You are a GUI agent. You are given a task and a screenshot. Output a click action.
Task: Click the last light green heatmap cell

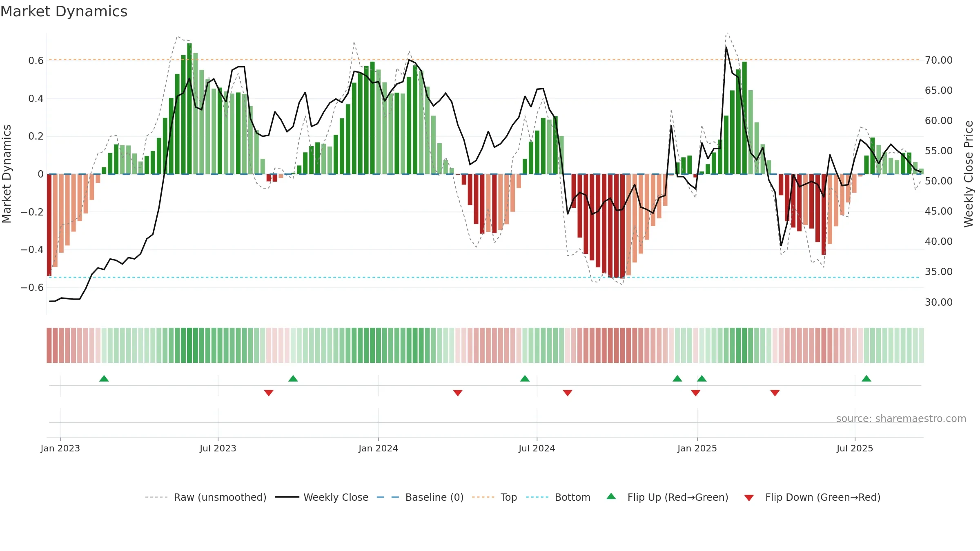point(921,345)
